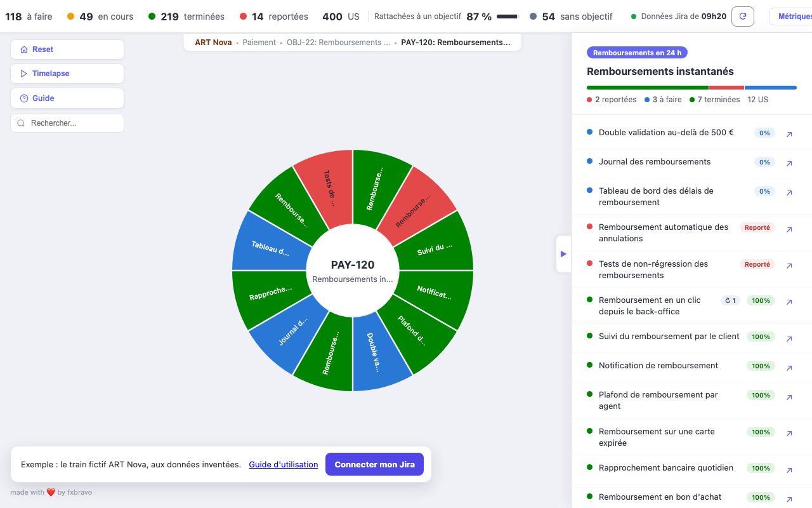Select the Plafond d… wheel segment
This screenshot has height=508, width=812.
(x=414, y=332)
